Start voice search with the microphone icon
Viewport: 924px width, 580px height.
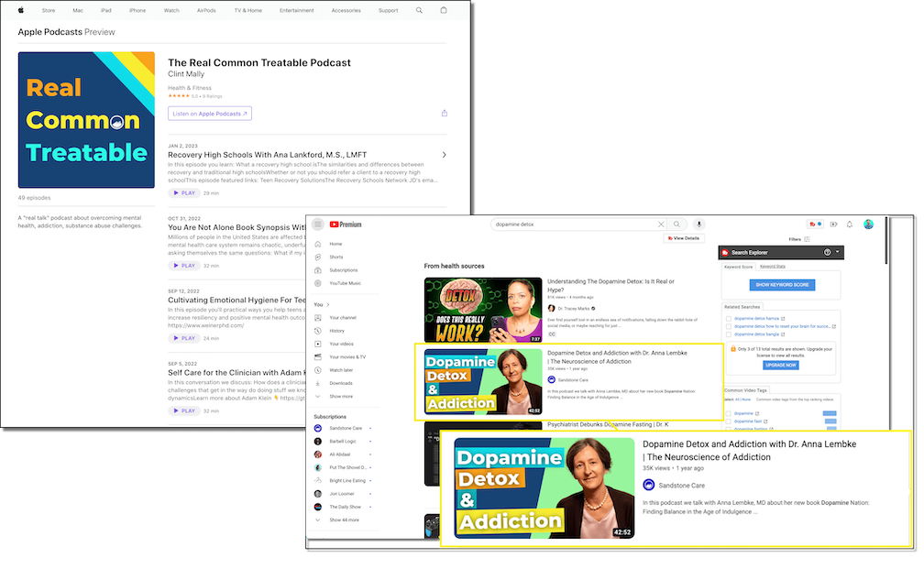pos(698,224)
